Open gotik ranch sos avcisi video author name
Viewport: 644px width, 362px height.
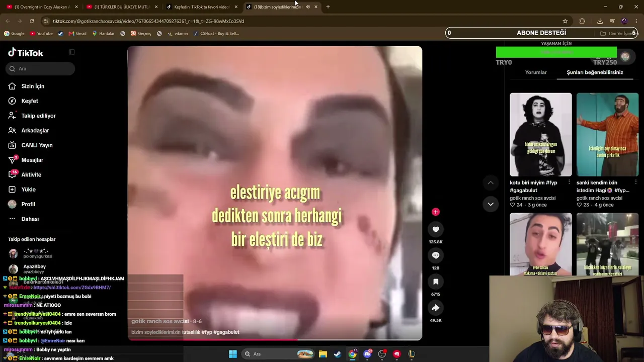click(x=160, y=321)
